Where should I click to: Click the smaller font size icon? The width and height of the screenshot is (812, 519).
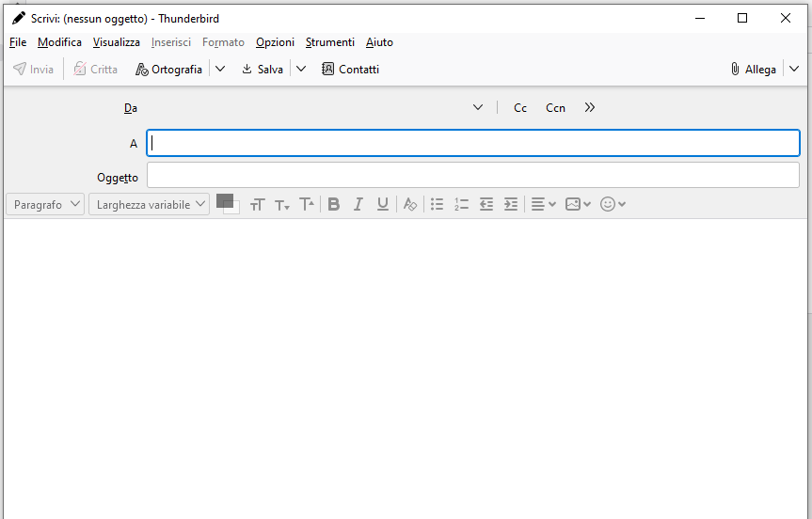coord(282,204)
